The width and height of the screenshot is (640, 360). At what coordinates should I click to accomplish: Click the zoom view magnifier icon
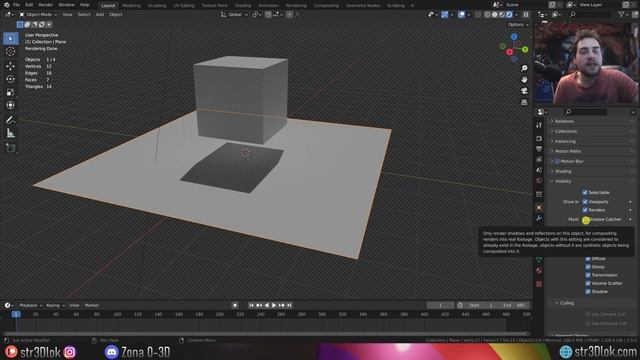tap(524, 68)
